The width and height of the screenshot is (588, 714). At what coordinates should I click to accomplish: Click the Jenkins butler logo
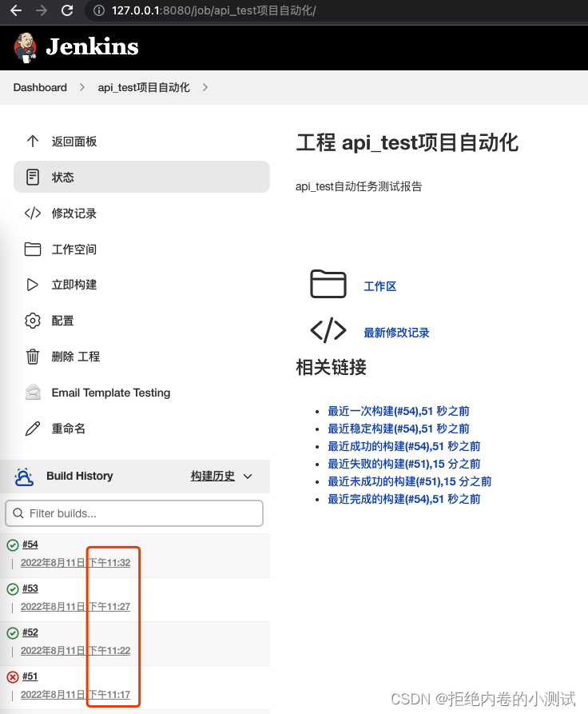coord(25,47)
